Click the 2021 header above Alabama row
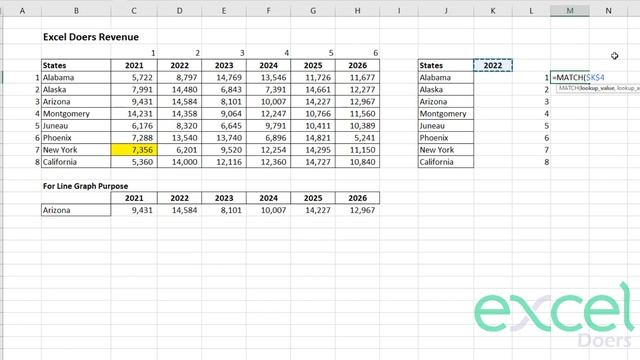The width and height of the screenshot is (640, 360). (x=134, y=65)
